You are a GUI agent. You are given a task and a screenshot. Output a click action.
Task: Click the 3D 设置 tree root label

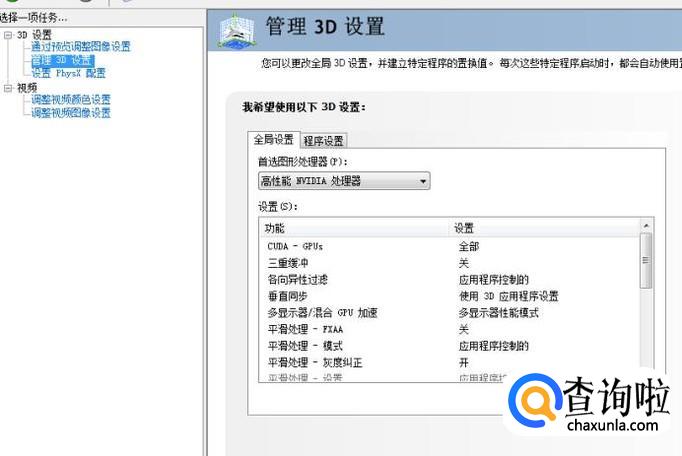pos(34,35)
